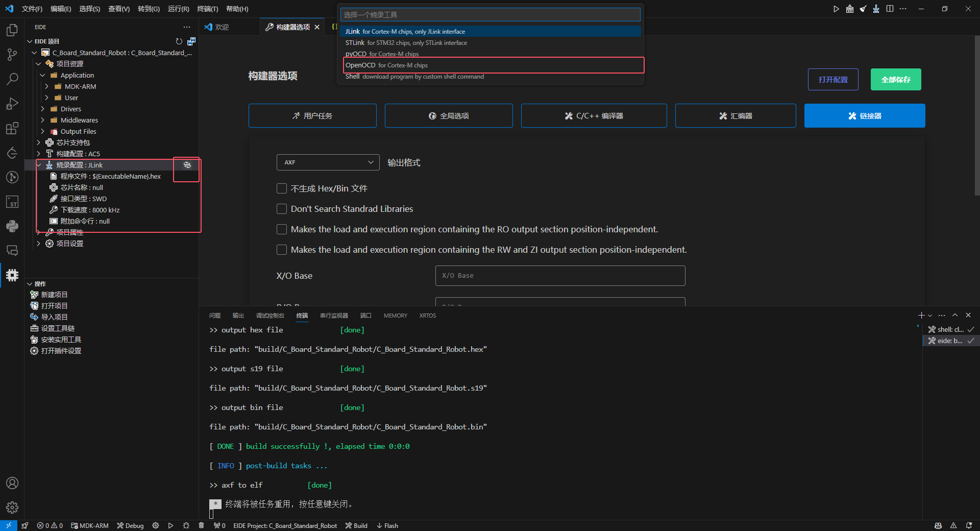
Task: Open the Search view
Action: coord(12,79)
